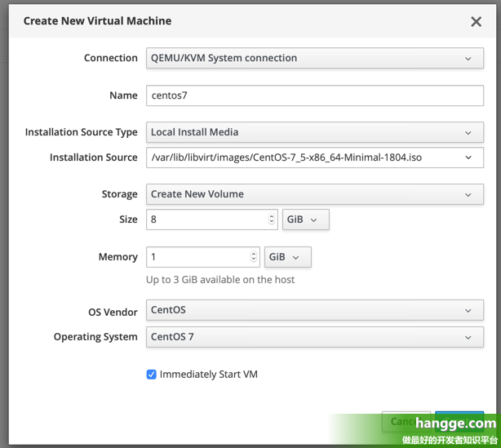
Task: Click the Create New Virtual Machine title
Action: coord(97,21)
